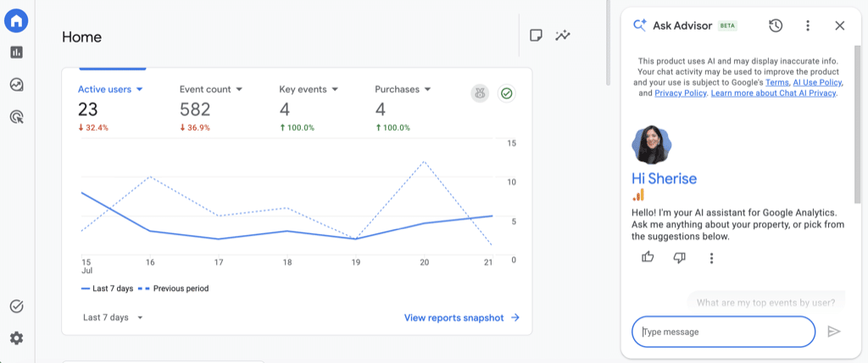Open the Last 7 days date dropdown
Screen dimensions: 868x363
(113, 317)
